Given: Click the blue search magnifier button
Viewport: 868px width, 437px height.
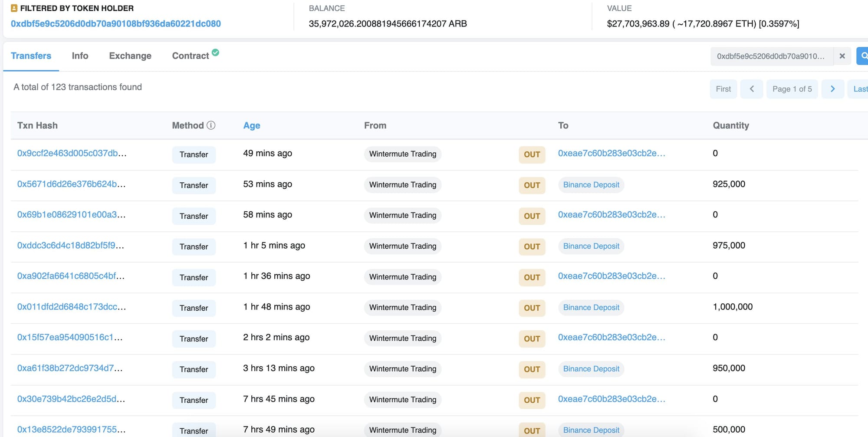Looking at the screenshot, I should pyautogui.click(x=863, y=56).
